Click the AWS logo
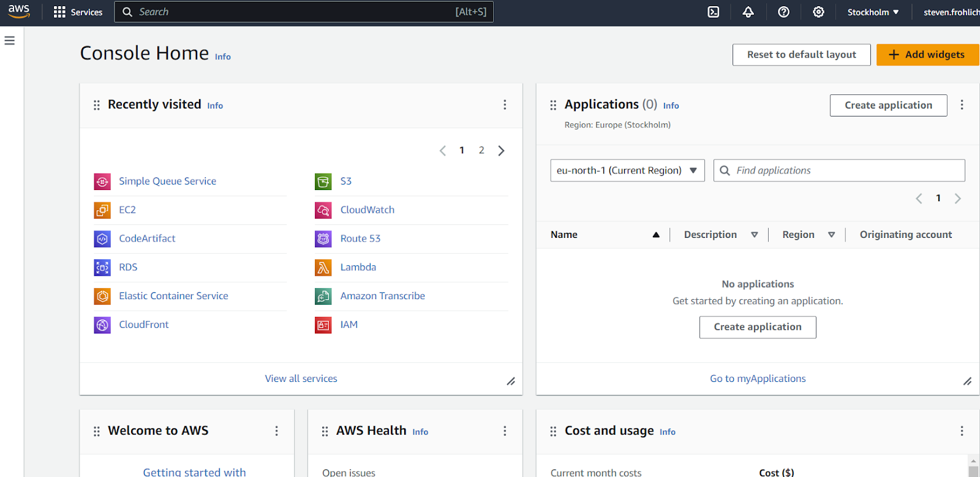Image resolution: width=980 pixels, height=477 pixels. (19, 12)
